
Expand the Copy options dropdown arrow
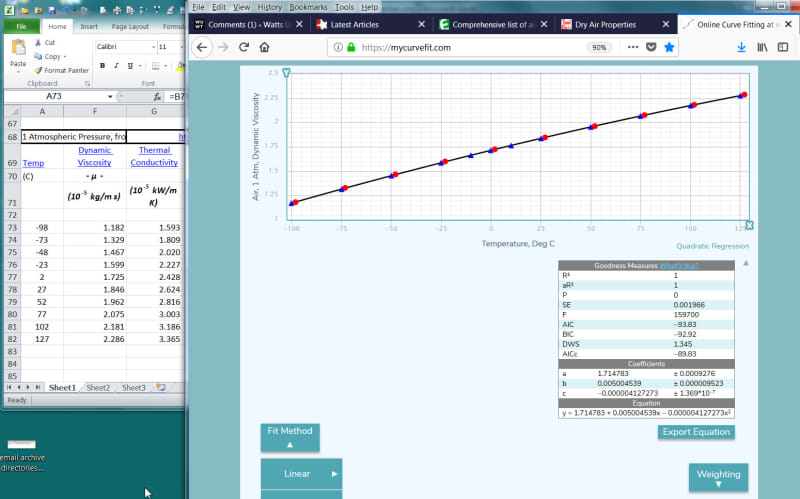pyautogui.click(x=65, y=57)
